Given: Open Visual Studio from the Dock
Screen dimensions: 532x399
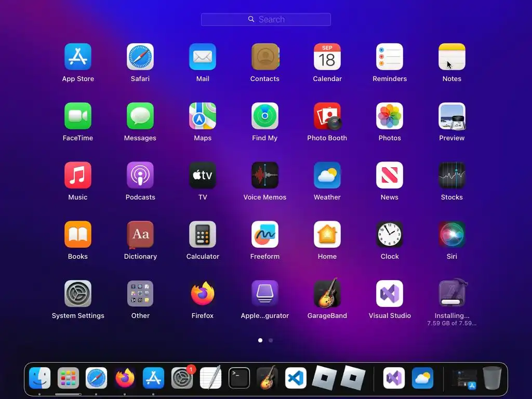Looking at the screenshot, I should click(394, 378).
